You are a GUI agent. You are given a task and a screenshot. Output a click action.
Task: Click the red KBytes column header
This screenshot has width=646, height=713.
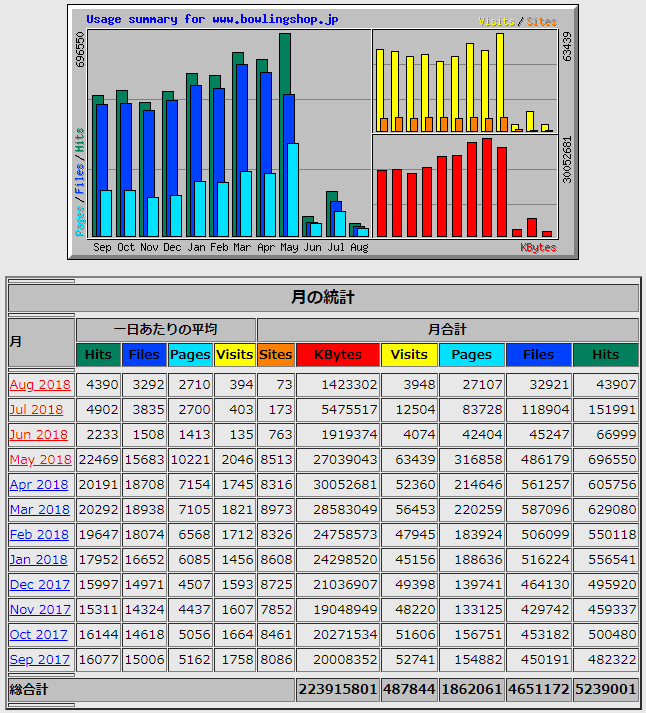[338, 354]
